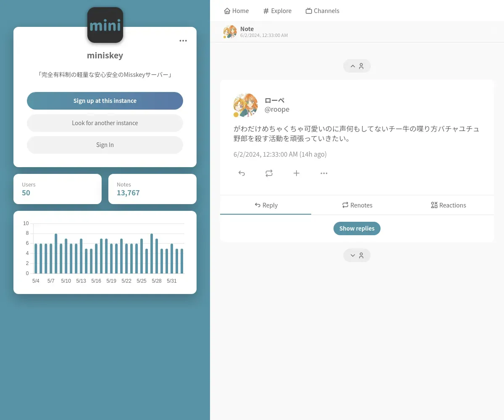Click the Users count 50
Screen dimensions: 504x420
(x=26, y=193)
